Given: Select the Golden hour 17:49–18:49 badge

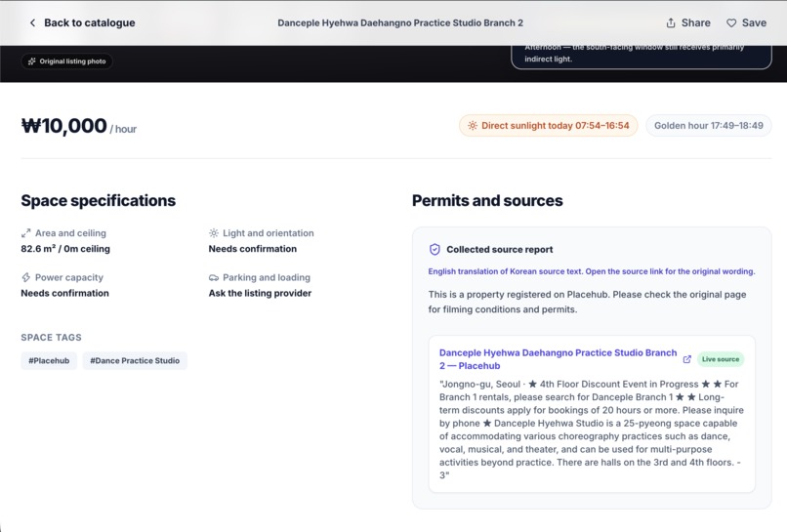Looking at the screenshot, I should 709,126.
